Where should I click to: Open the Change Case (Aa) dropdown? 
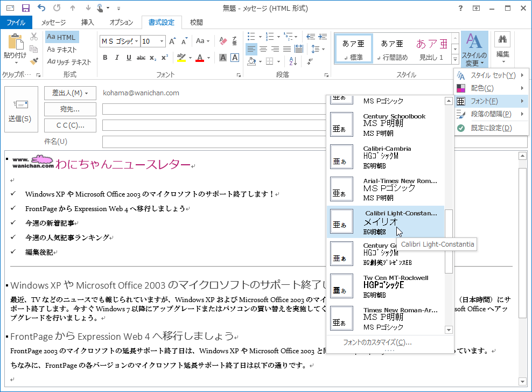(203, 41)
